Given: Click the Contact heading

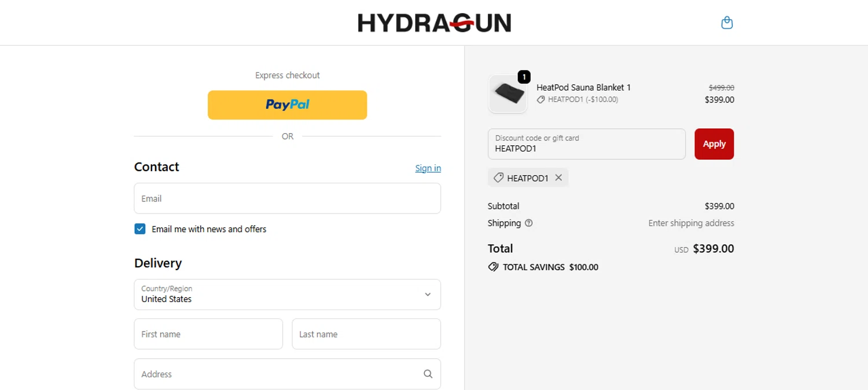Looking at the screenshot, I should pos(157,167).
